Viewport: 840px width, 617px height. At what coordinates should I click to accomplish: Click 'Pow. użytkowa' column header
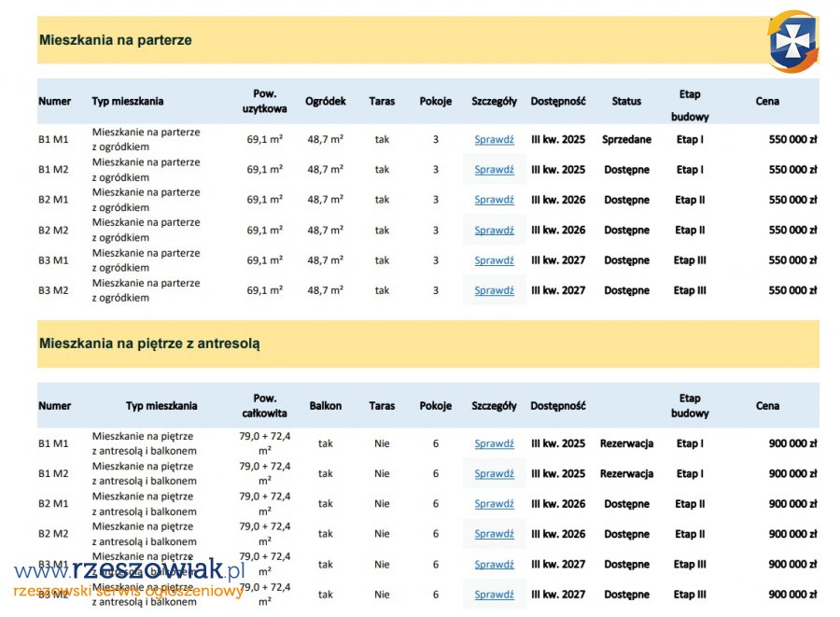(265, 101)
